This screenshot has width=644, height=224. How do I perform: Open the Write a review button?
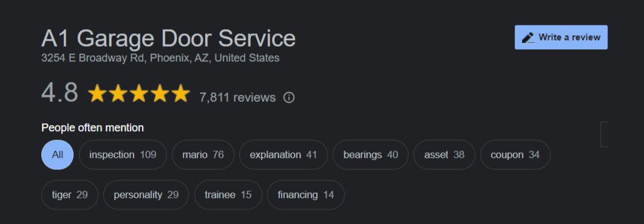[561, 38]
